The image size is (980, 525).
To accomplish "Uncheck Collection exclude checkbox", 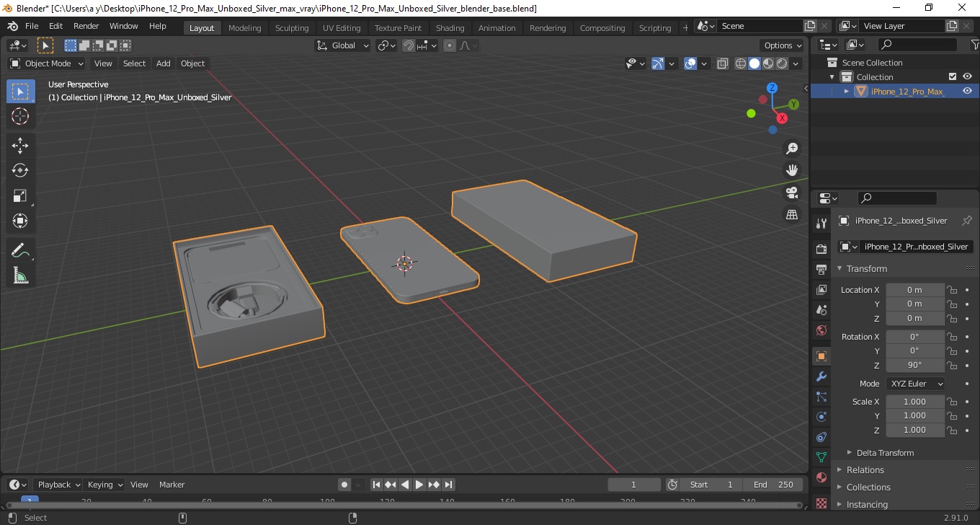I will [x=953, y=76].
